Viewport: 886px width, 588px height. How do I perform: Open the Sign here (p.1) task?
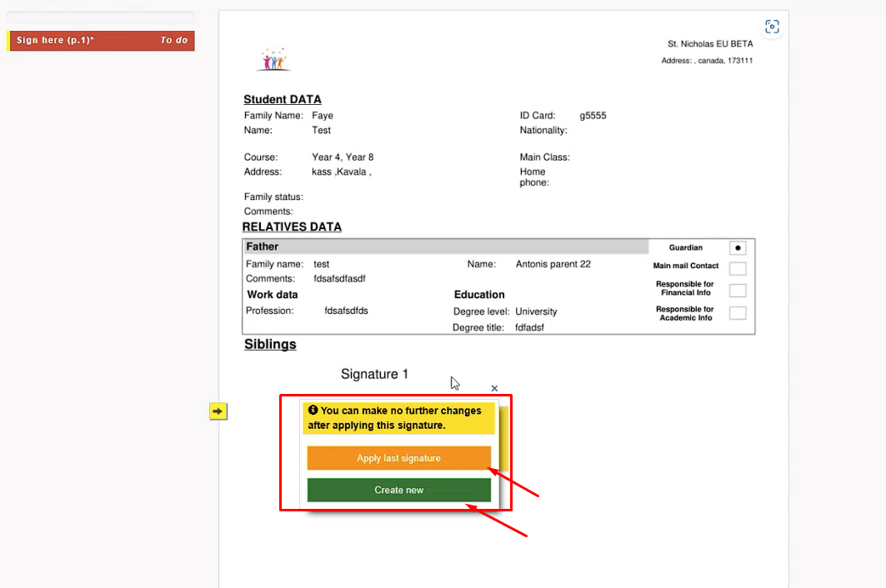tap(55, 41)
